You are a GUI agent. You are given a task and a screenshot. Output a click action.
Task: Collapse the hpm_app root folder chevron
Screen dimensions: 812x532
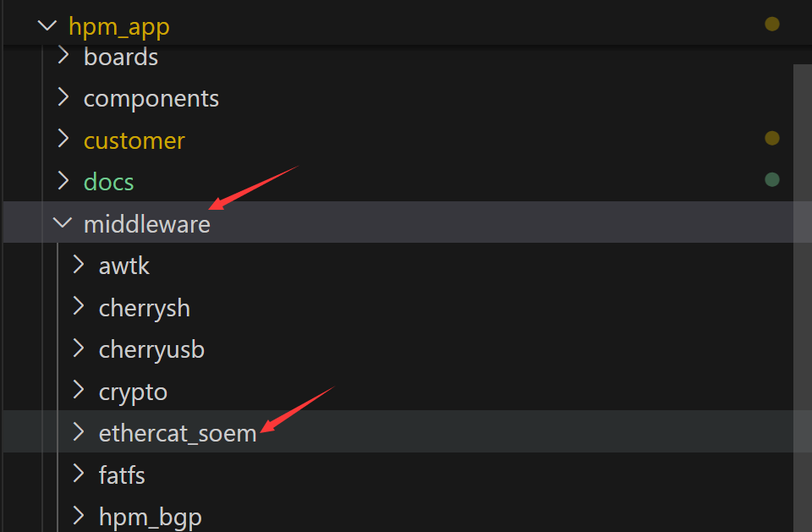47,25
